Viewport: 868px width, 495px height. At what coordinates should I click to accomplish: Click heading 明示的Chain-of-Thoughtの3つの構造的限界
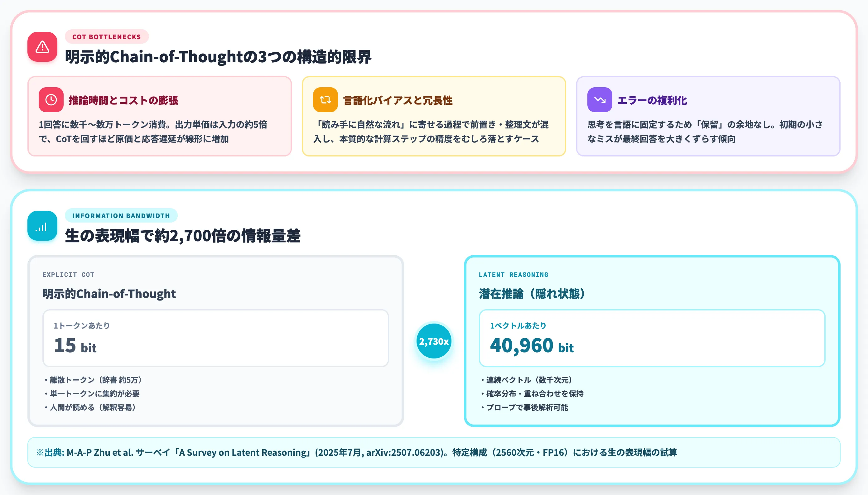tap(218, 57)
